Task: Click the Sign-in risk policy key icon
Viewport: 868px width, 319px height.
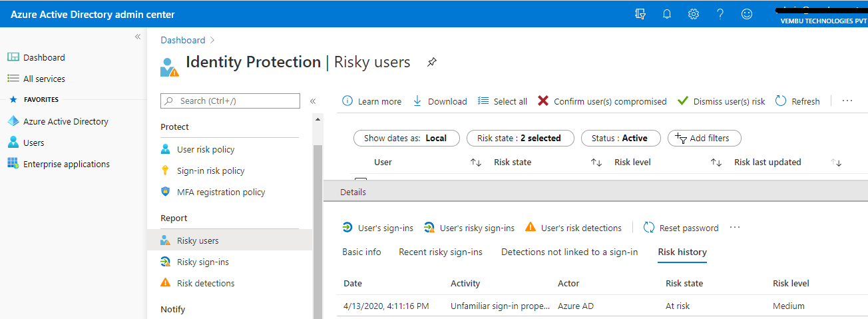Action: [166, 170]
